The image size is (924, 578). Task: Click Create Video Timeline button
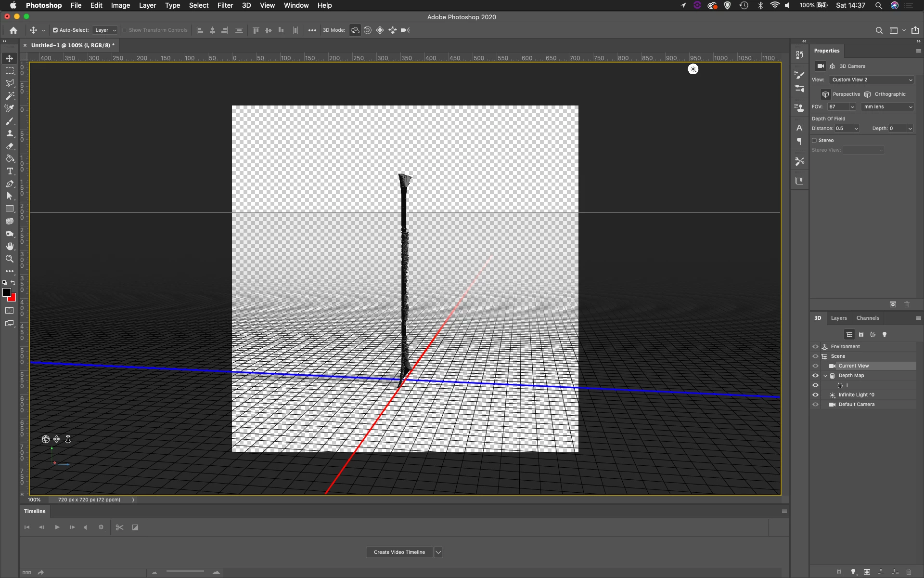399,552
